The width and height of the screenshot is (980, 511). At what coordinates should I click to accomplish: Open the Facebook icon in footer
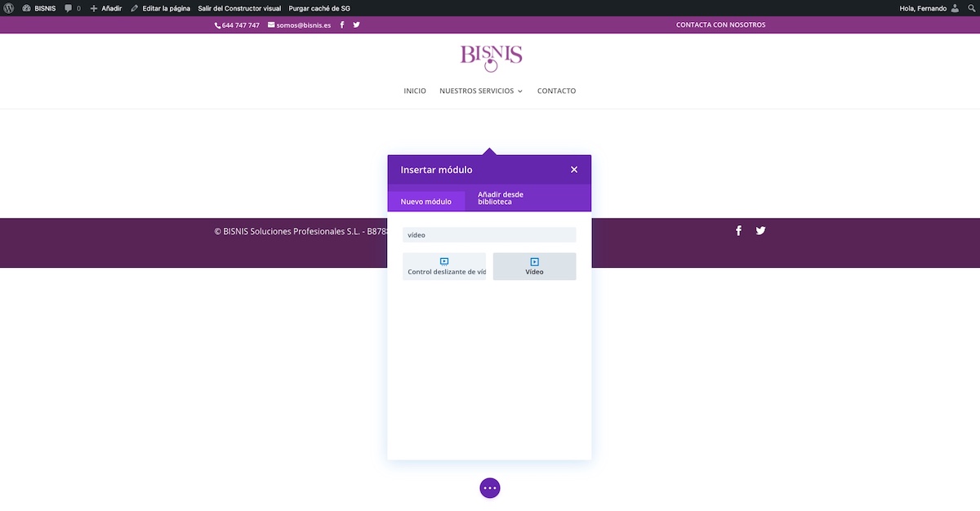(738, 231)
